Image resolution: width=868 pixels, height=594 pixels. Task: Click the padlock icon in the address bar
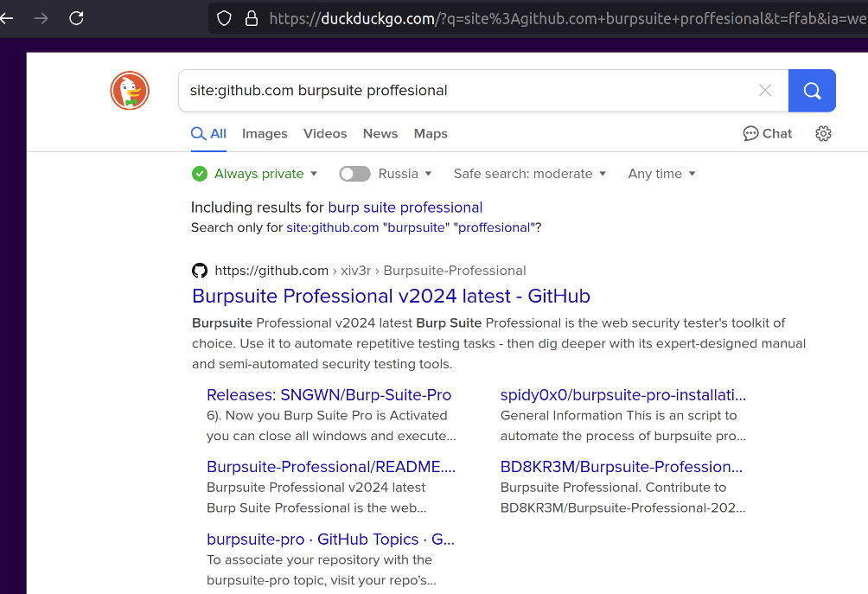251,17
